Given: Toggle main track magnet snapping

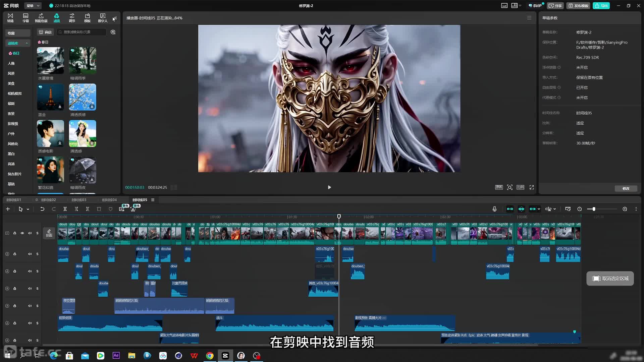Looking at the screenshot, I should coord(510,209).
